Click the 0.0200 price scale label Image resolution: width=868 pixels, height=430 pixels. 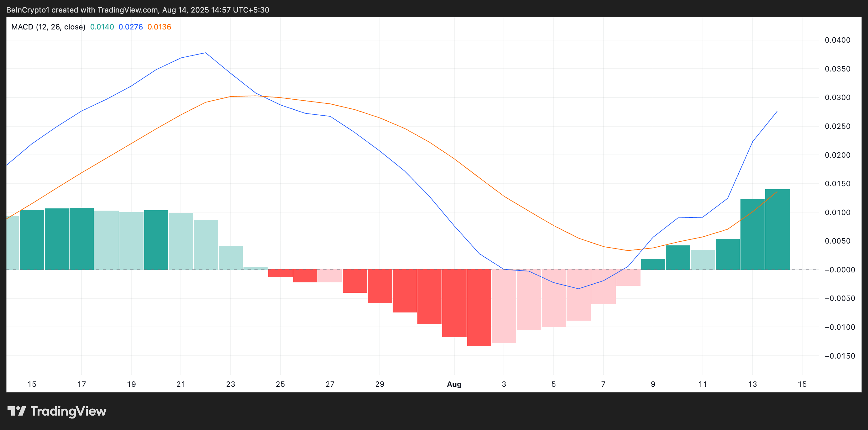(837, 155)
